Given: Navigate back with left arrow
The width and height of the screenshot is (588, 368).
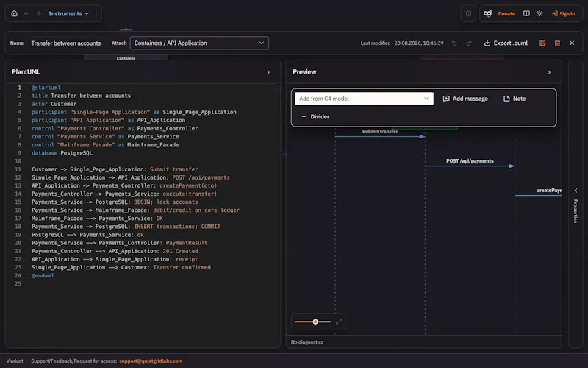Looking at the screenshot, I should tap(26, 13).
